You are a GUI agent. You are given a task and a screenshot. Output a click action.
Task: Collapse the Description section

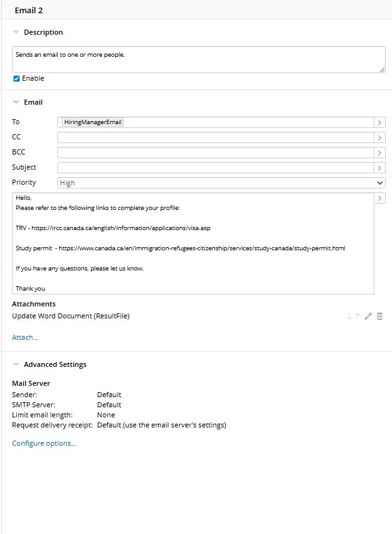click(16, 32)
